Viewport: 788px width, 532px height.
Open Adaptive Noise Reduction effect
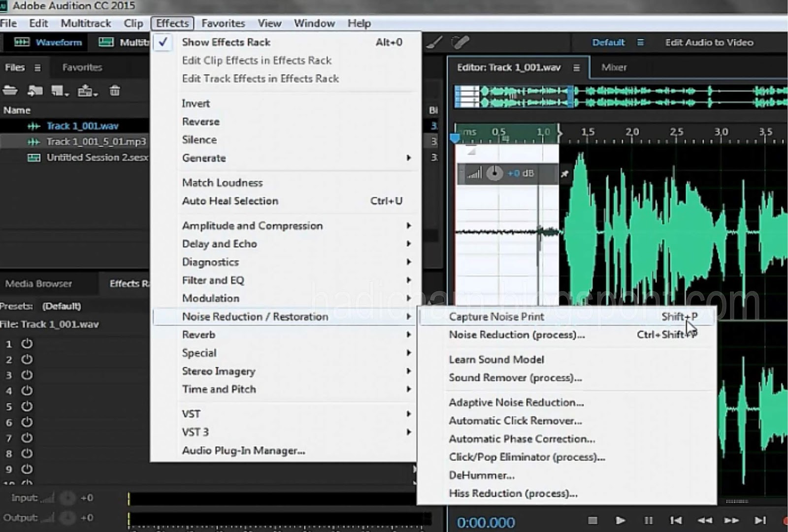pyautogui.click(x=567, y=403)
